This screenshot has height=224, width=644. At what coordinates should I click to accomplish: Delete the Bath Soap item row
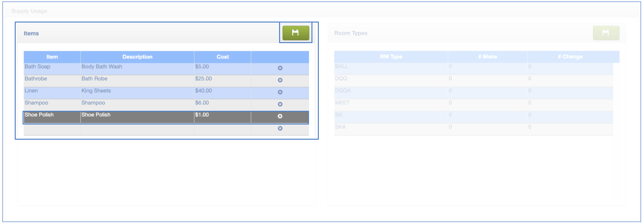(x=280, y=68)
